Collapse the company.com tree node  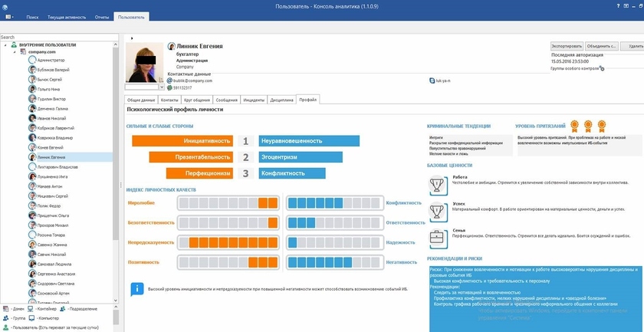tap(13, 52)
